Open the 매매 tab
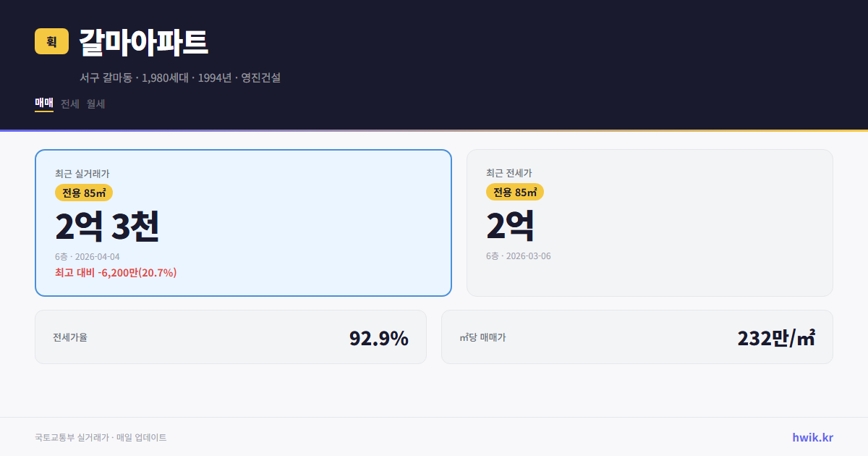Image resolution: width=868 pixels, height=456 pixels. coord(43,104)
